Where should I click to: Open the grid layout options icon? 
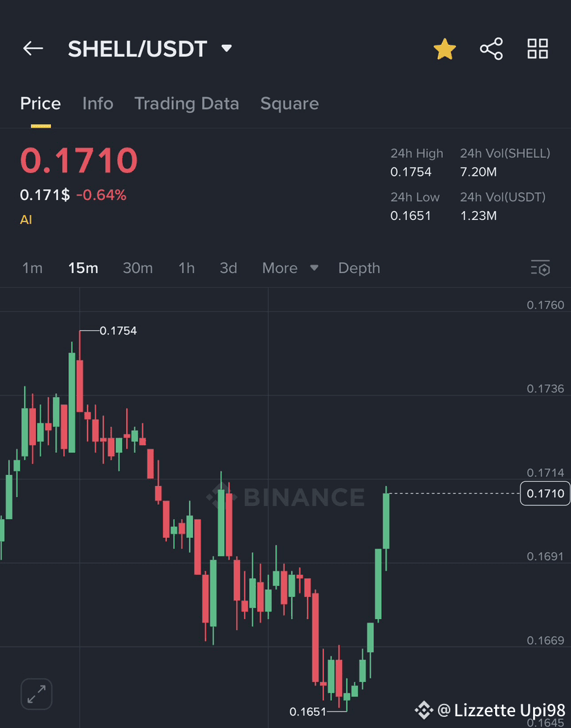(x=537, y=48)
